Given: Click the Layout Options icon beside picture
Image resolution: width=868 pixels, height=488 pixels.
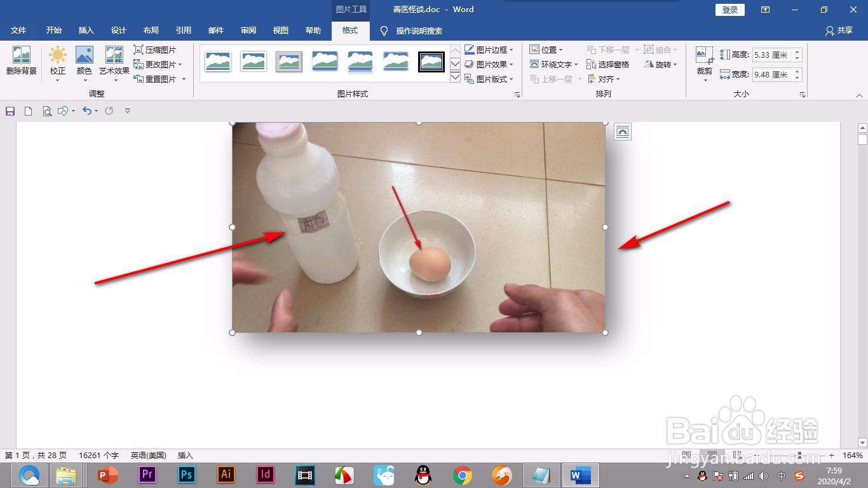Looking at the screenshot, I should [623, 132].
